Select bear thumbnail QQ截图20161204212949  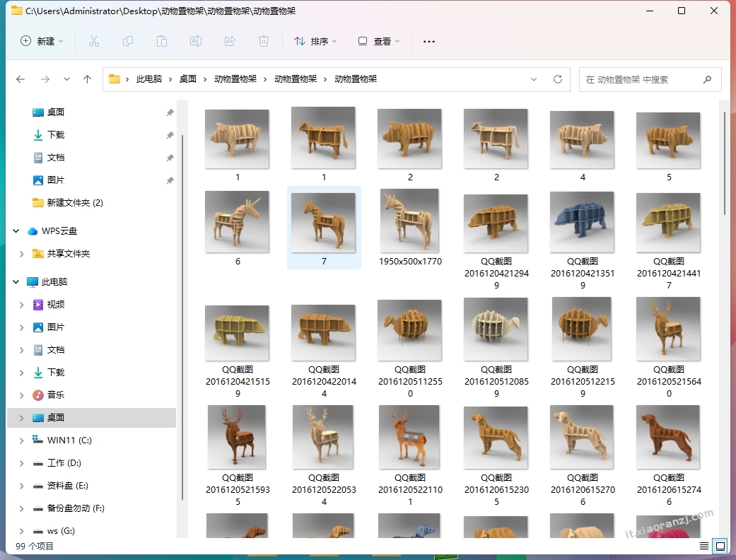pyautogui.click(x=496, y=223)
